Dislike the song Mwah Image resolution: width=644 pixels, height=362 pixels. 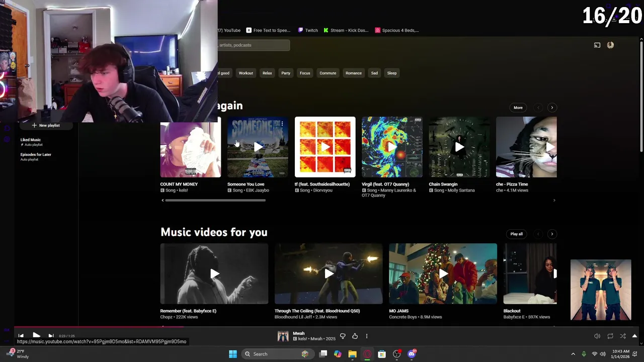tap(343, 336)
